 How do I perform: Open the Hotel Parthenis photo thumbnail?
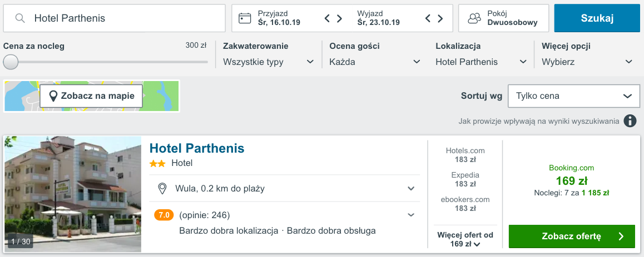(x=73, y=194)
